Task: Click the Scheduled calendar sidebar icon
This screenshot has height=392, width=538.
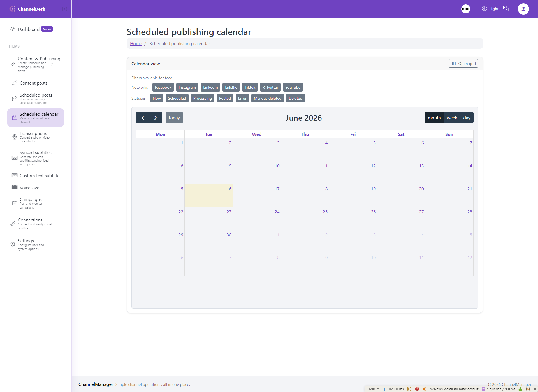Action: click(x=15, y=118)
